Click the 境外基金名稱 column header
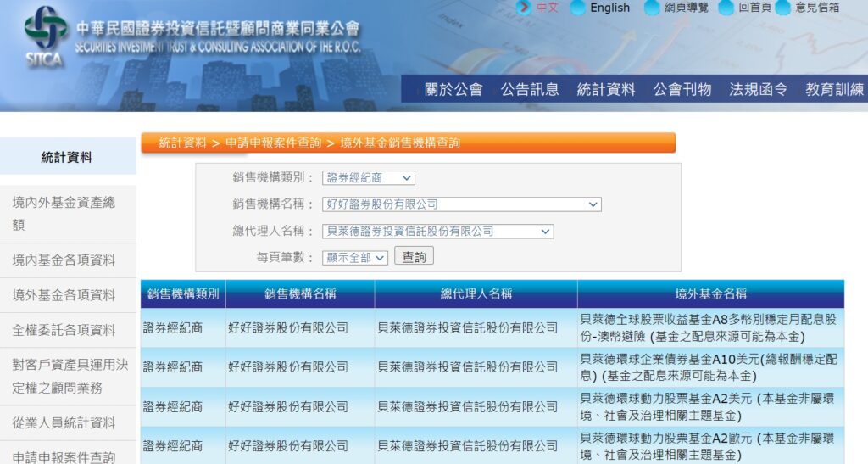The image size is (868, 464). click(x=711, y=294)
